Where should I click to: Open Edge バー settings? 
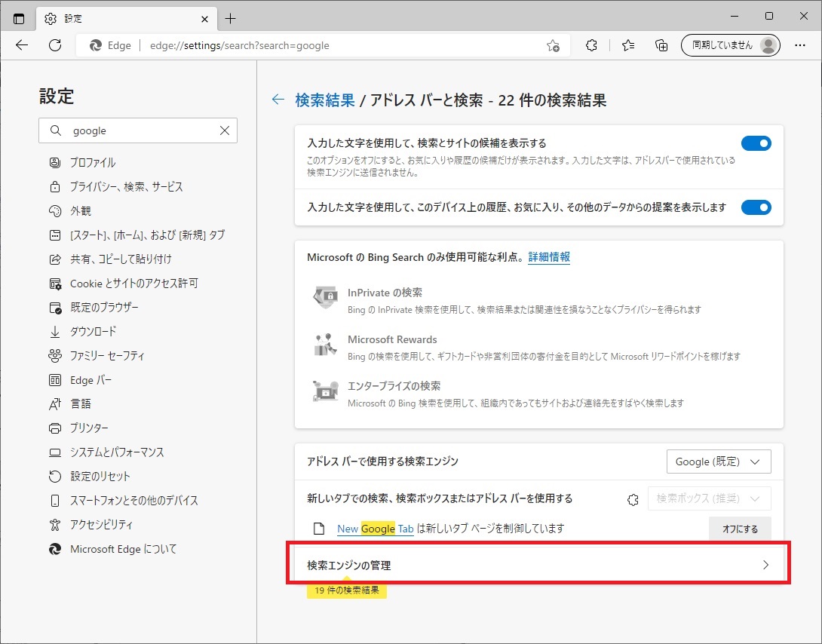click(80, 380)
